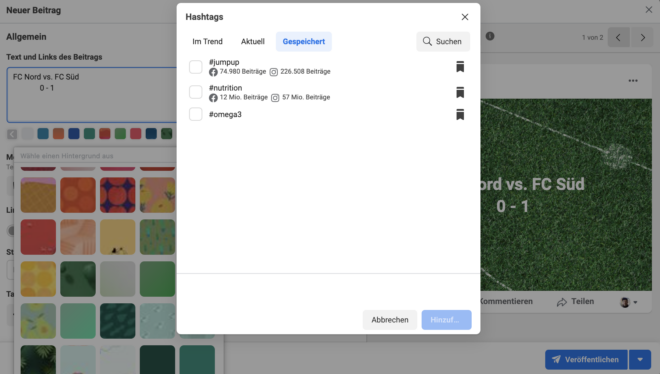Click Teilen on the post preview
This screenshot has height=374, width=660.
pos(575,302)
